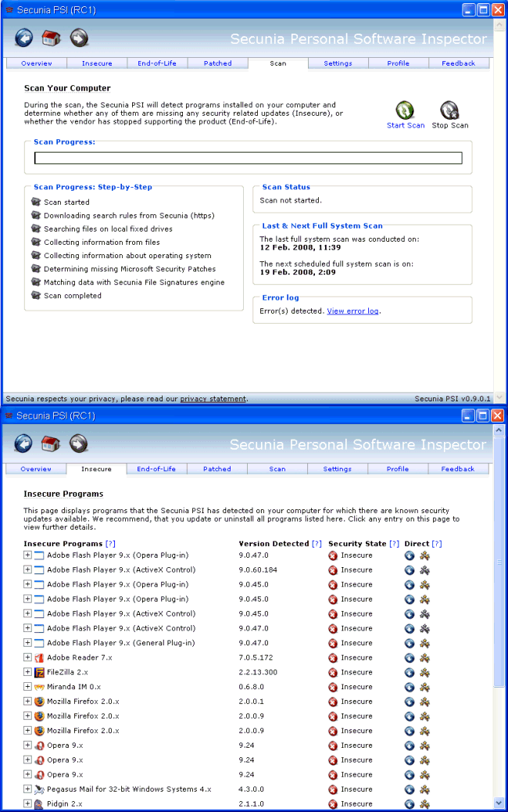Image resolution: width=508 pixels, height=812 pixels.
Task: Go back using arrow in Scan page window
Action: pos(23,38)
